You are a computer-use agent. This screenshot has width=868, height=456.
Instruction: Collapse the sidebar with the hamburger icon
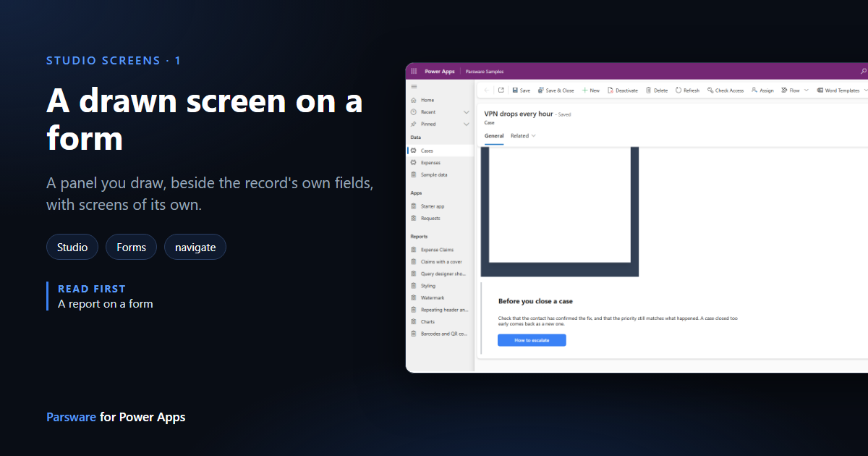414,86
